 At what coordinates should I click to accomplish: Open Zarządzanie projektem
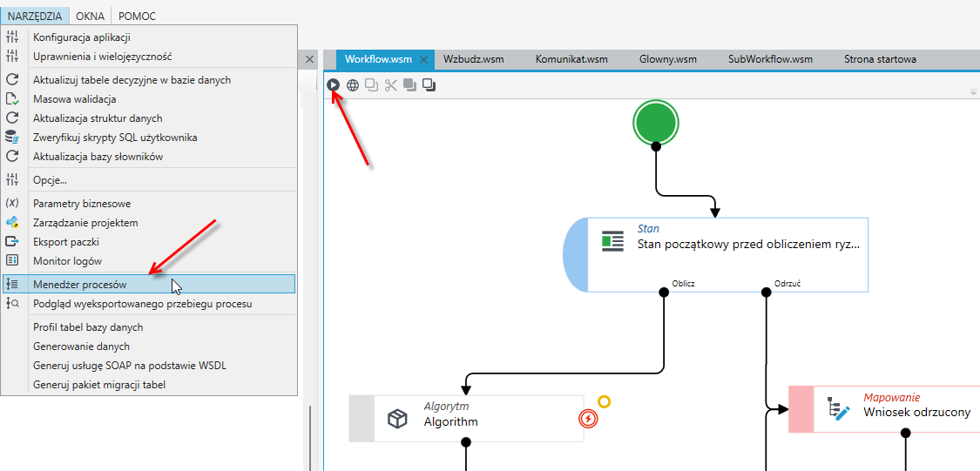coord(149,222)
